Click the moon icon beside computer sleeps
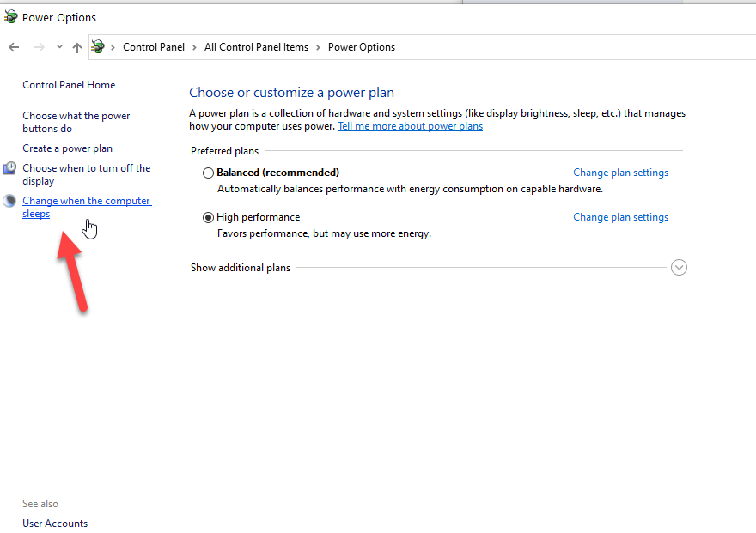756x533 pixels. point(9,201)
